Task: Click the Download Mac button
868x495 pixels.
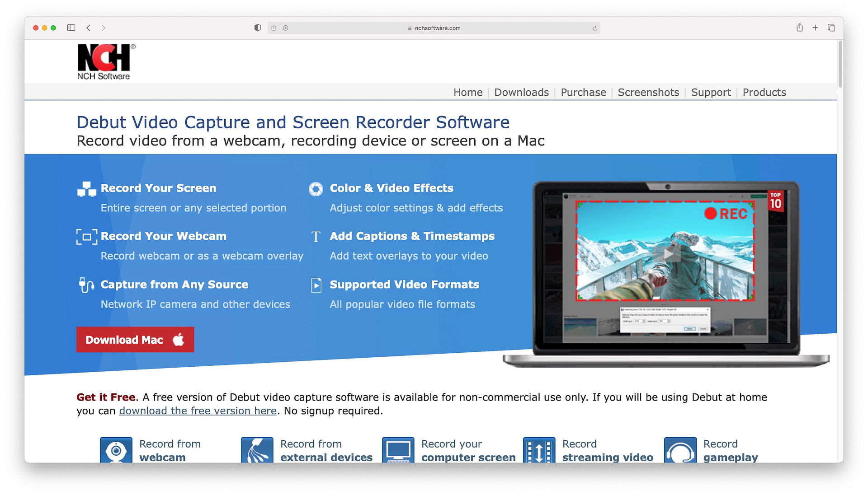Action: (x=136, y=340)
